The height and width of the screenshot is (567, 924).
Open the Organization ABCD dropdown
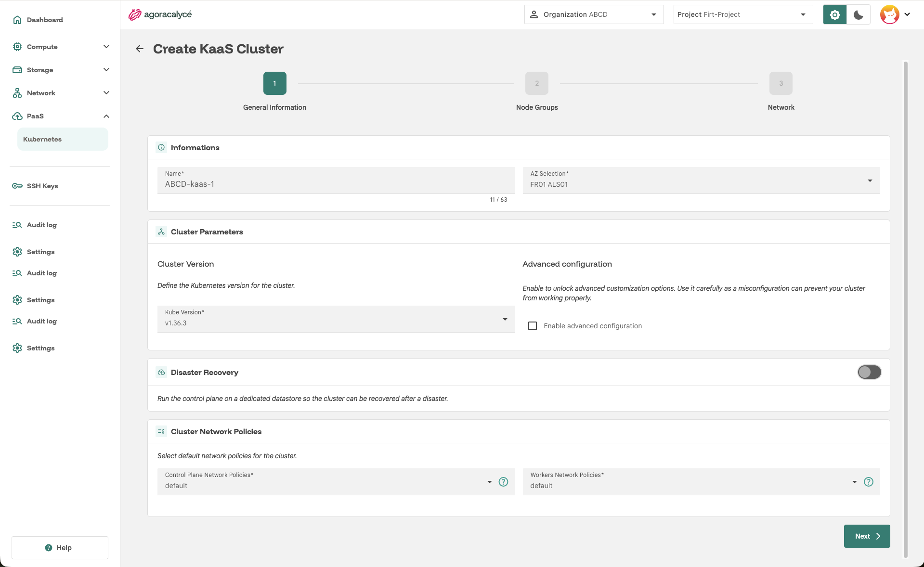pyautogui.click(x=594, y=14)
